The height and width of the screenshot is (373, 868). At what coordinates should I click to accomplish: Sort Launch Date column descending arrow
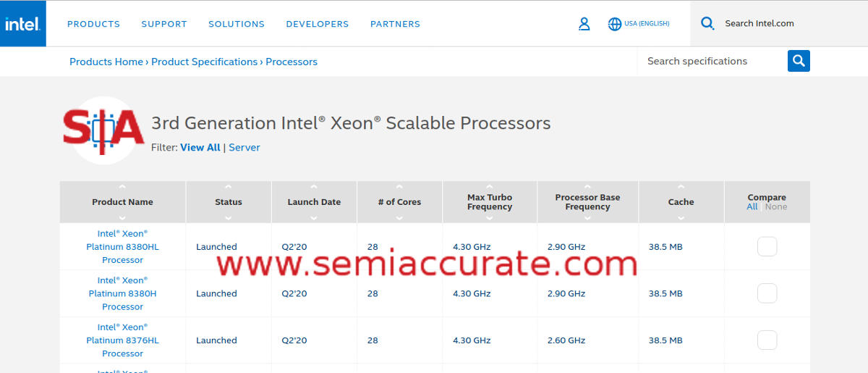tap(314, 217)
